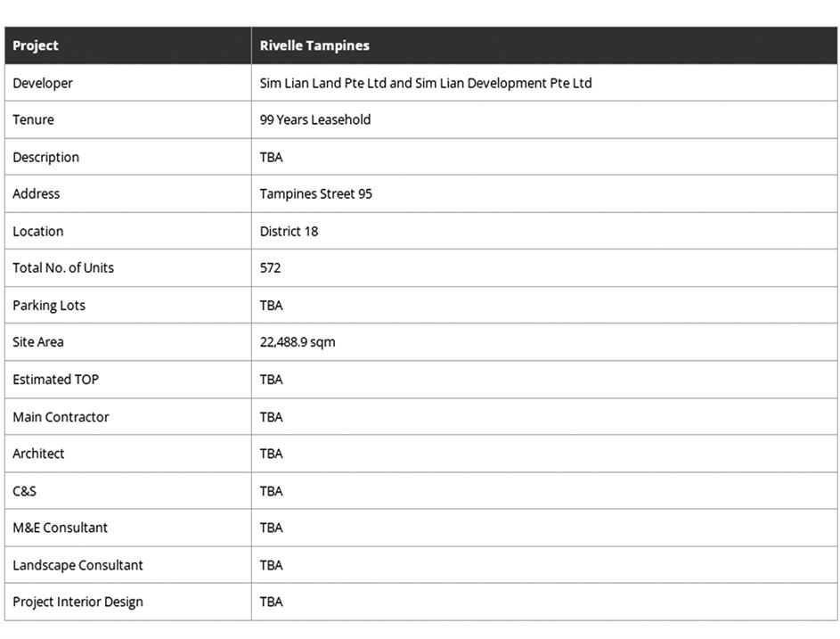The width and height of the screenshot is (840, 639).
Task: Click the Rivelle Tampines header cell
Action: [x=543, y=45]
